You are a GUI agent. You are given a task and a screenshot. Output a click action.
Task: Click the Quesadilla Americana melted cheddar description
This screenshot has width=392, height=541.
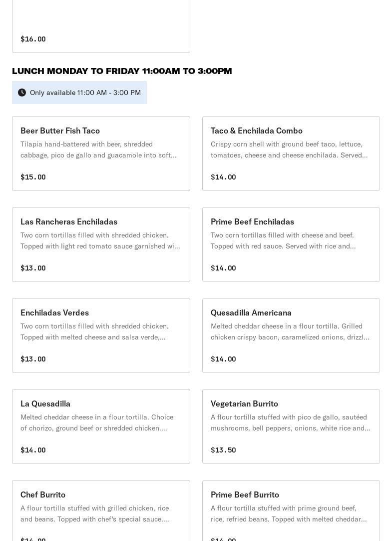tap(290, 331)
